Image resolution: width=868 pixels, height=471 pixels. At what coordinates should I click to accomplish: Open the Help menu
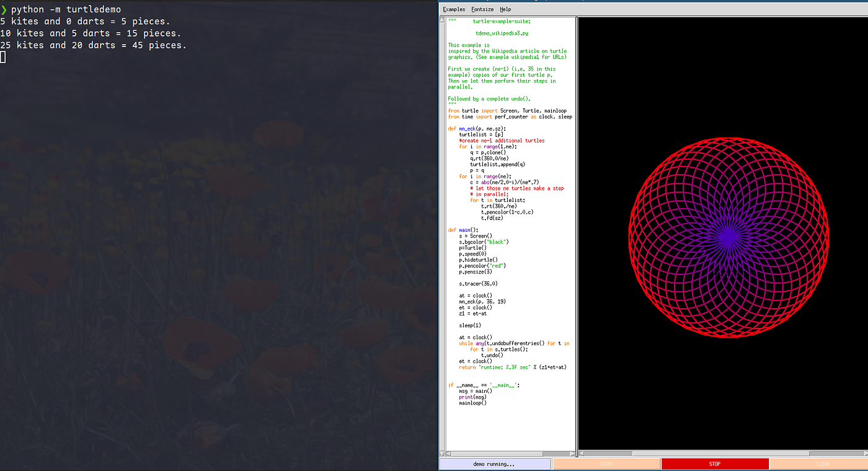click(505, 9)
